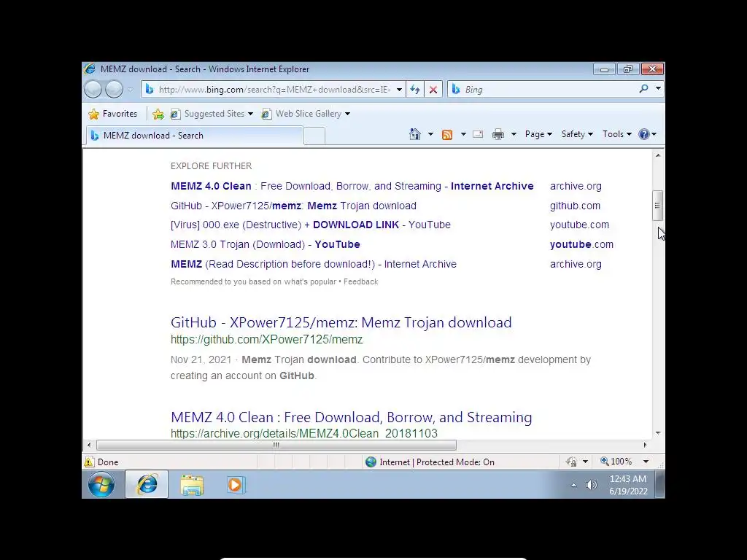Click the Read Mail icon
The height and width of the screenshot is (560, 747).
pyautogui.click(x=478, y=134)
